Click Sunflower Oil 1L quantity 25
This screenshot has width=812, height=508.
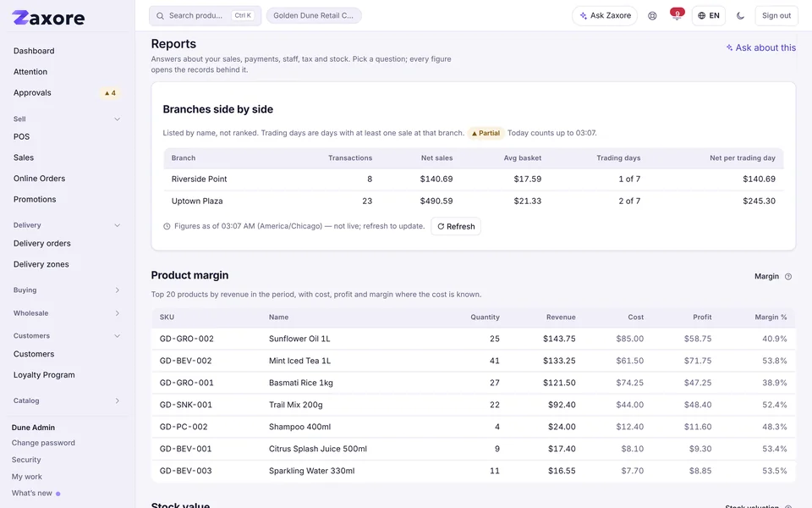coord(495,339)
